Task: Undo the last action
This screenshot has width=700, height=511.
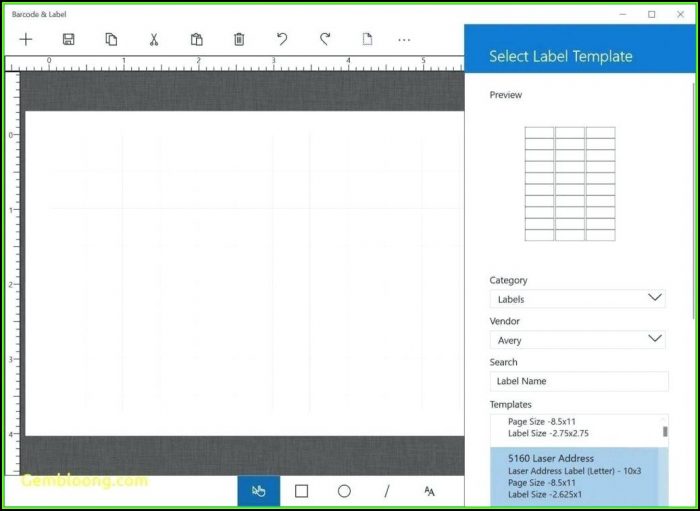Action: [x=282, y=39]
